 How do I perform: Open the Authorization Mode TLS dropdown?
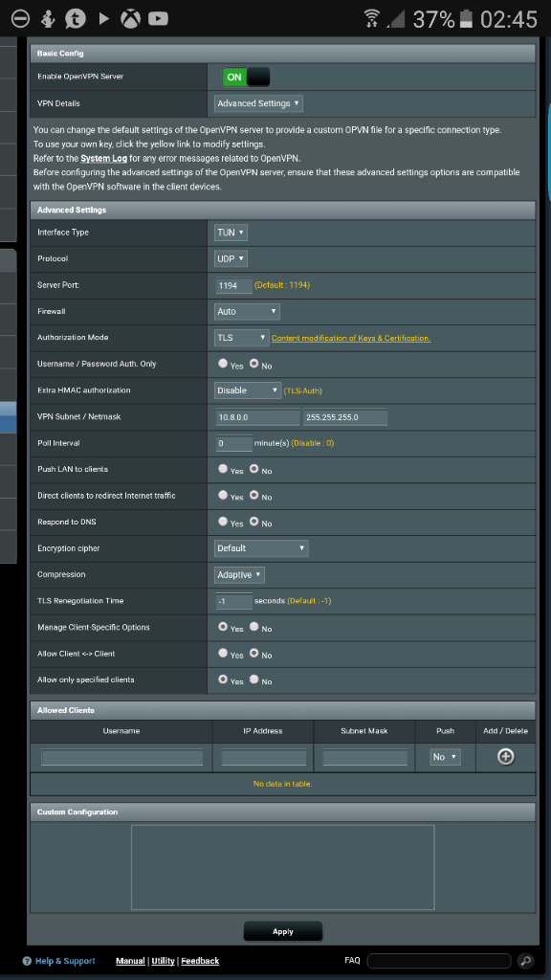point(242,338)
